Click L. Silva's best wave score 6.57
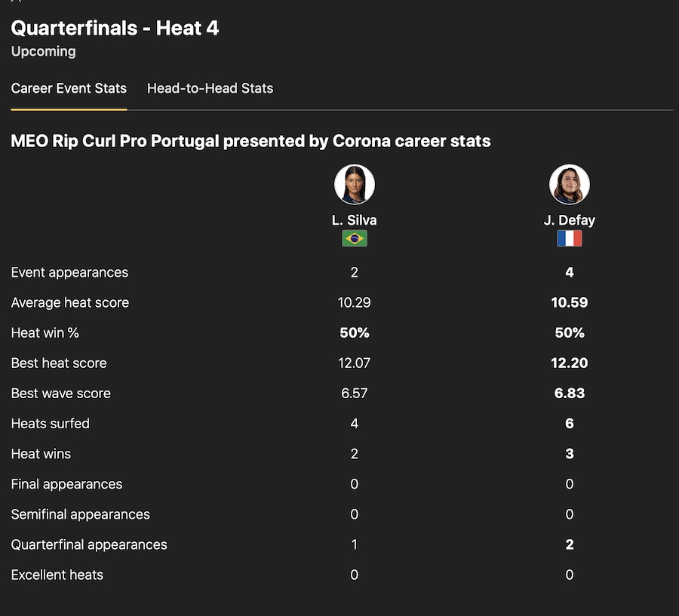 click(x=355, y=393)
